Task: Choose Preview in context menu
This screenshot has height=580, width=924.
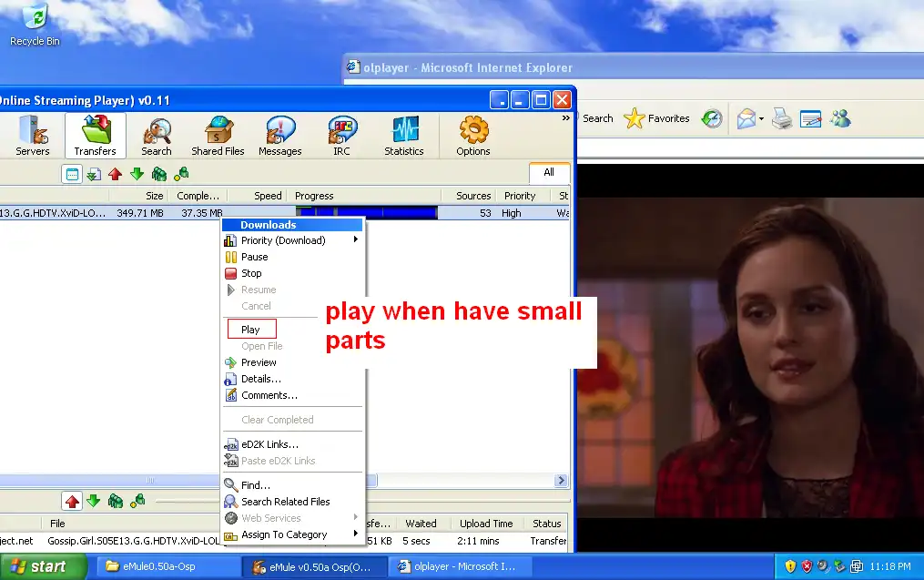Action: [292, 362]
